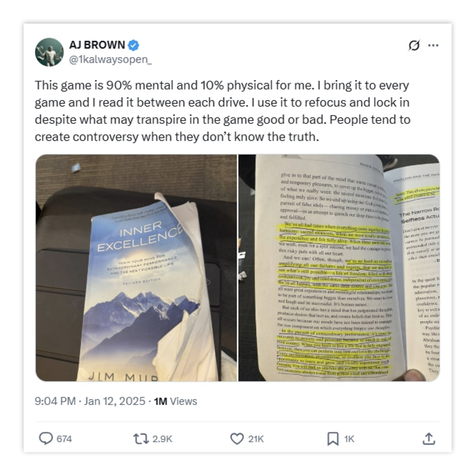Image resolution: width=476 pixels, height=475 pixels.
Task: Click the Grok slashed-circle icon
Action: click(x=414, y=46)
